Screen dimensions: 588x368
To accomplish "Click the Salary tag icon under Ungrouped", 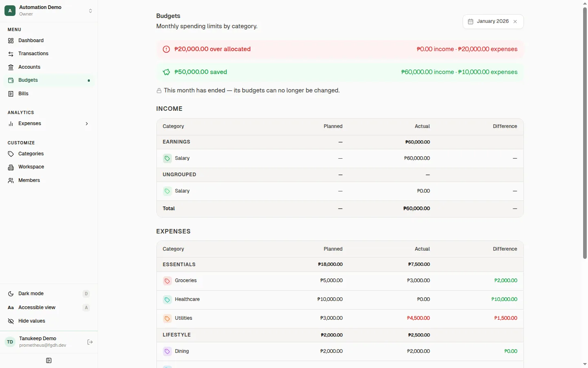I will pos(167,191).
